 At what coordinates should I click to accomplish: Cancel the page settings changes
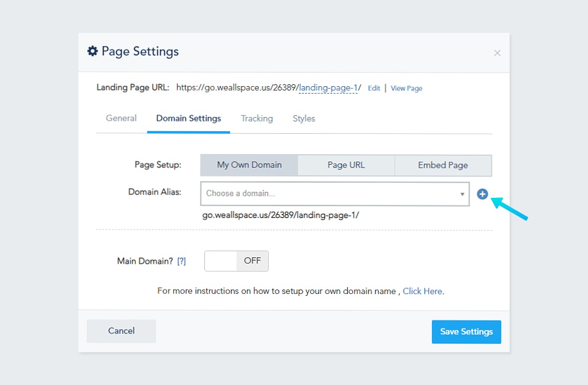[121, 331]
